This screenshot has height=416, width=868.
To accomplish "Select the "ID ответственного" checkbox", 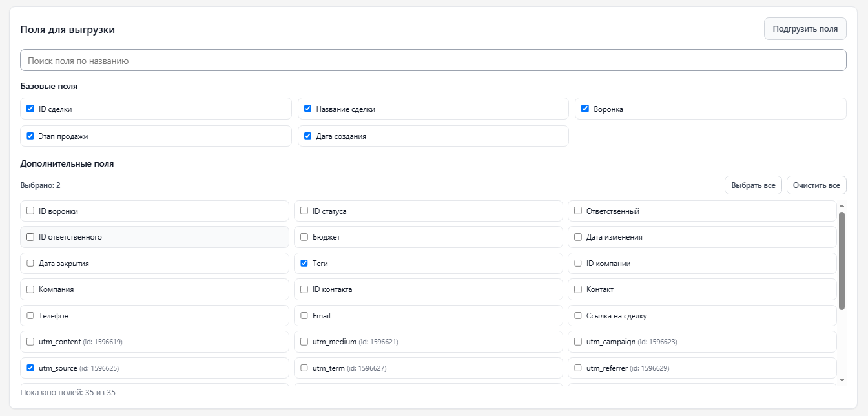I will [x=30, y=237].
